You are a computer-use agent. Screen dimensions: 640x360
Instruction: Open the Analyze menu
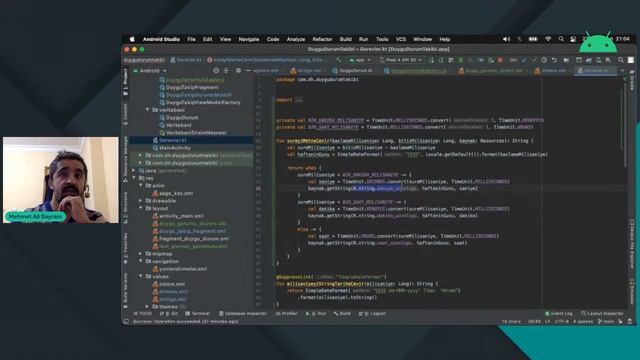(296, 39)
